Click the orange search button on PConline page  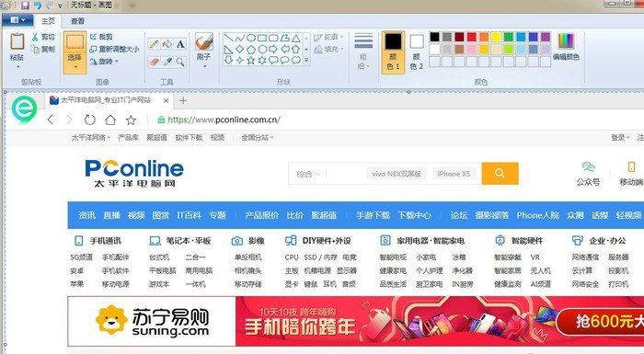(500, 173)
